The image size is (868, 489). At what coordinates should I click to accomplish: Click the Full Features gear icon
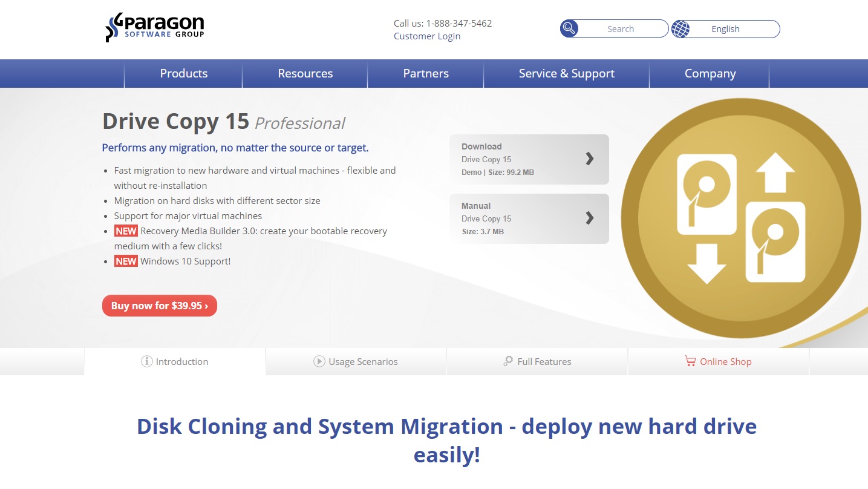click(x=508, y=361)
